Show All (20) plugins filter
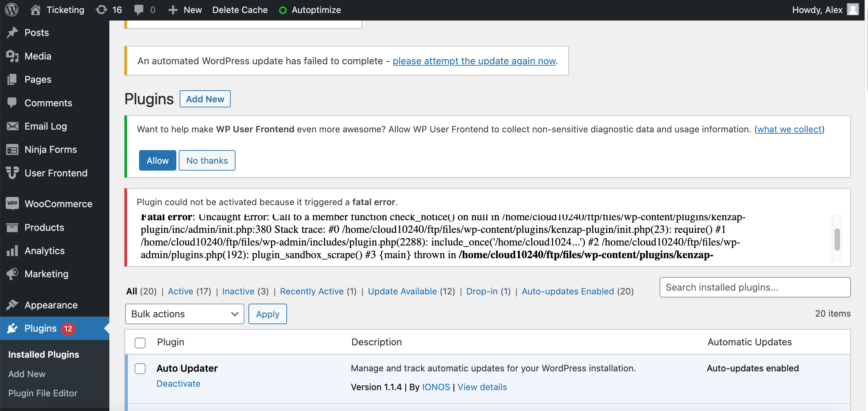 coord(141,291)
